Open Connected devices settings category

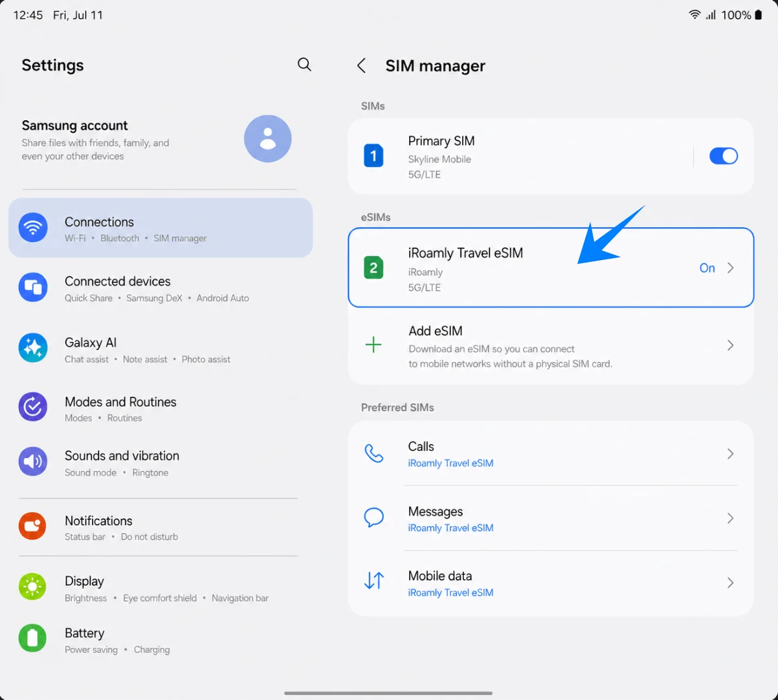pyautogui.click(x=161, y=289)
